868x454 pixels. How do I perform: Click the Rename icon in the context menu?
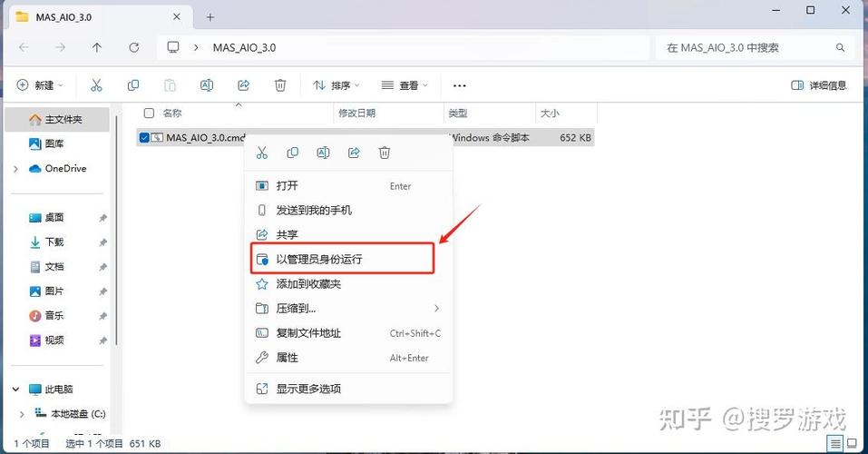point(323,153)
